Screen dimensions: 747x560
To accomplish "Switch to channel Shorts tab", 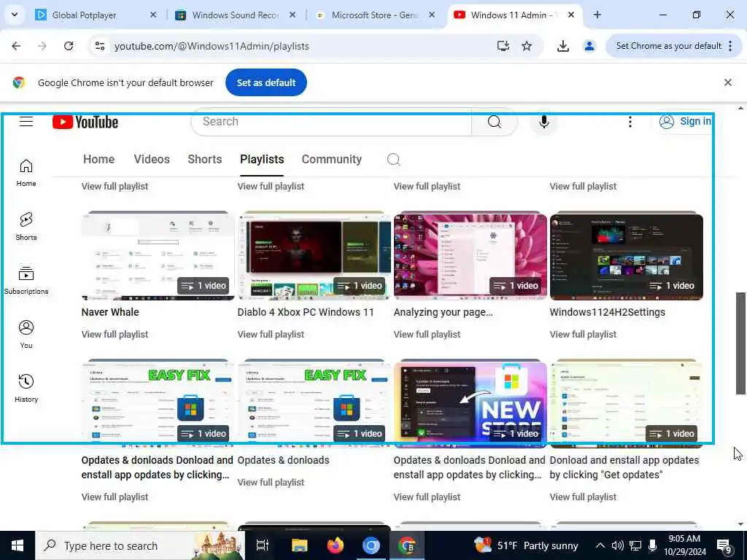I will click(x=205, y=160).
